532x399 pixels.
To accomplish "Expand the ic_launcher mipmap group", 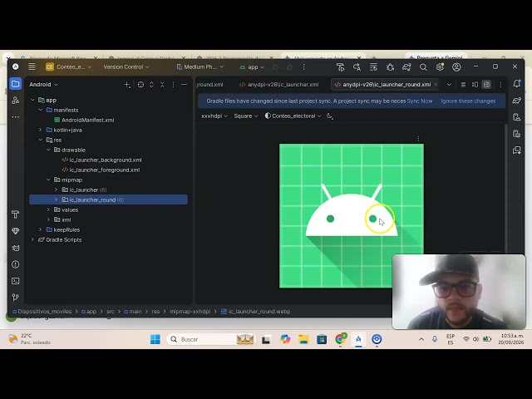I will point(57,190).
